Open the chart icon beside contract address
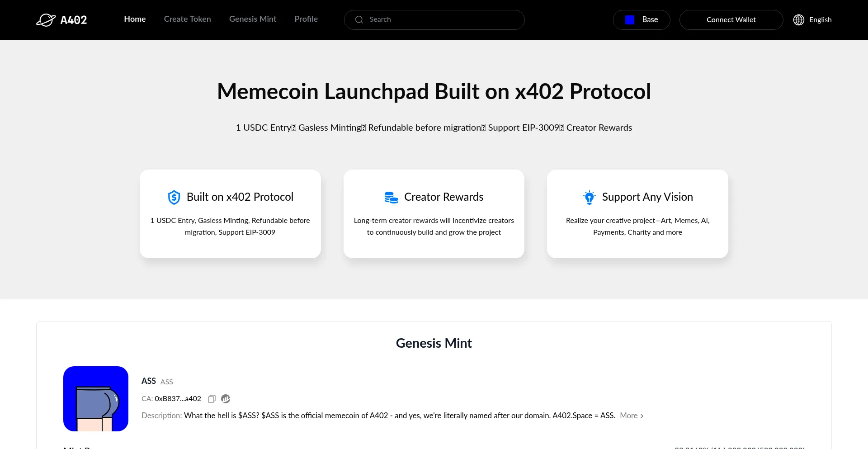Viewport: 868px width, 449px height. click(x=226, y=399)
